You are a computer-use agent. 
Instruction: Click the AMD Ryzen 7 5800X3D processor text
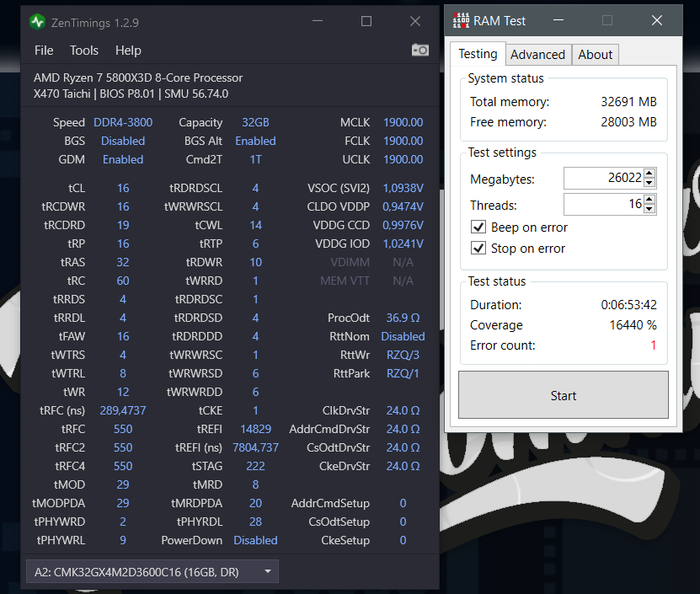click(x=138, y=78)
